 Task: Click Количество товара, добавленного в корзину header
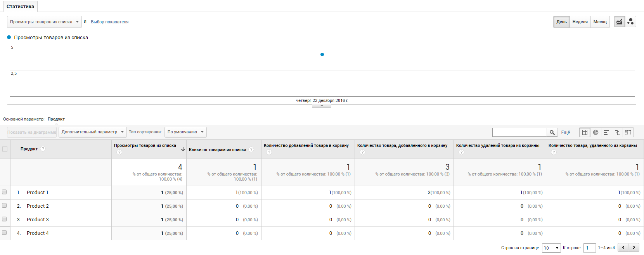coord(402,145)
